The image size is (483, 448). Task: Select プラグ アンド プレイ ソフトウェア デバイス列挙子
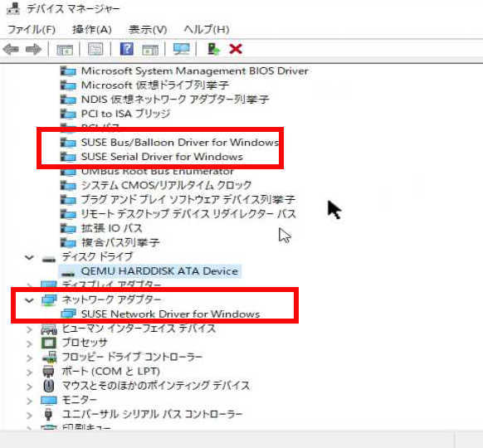click(188, 199)
